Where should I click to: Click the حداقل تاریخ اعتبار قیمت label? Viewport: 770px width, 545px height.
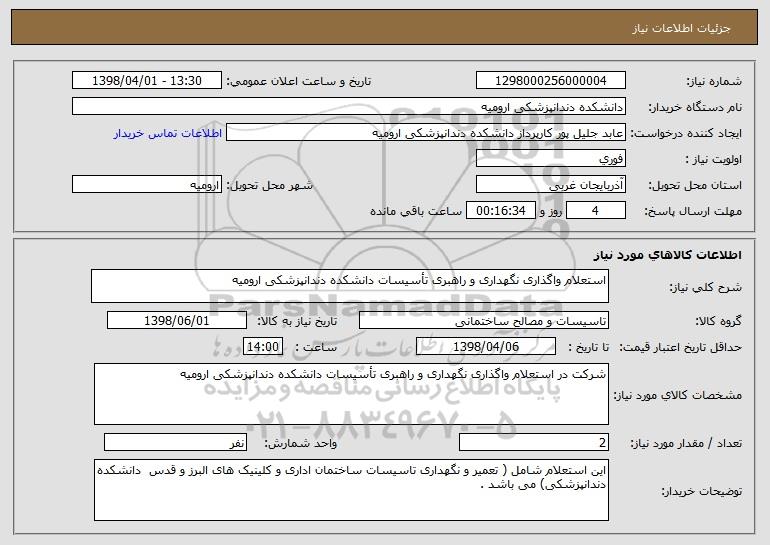click(681, 348)
